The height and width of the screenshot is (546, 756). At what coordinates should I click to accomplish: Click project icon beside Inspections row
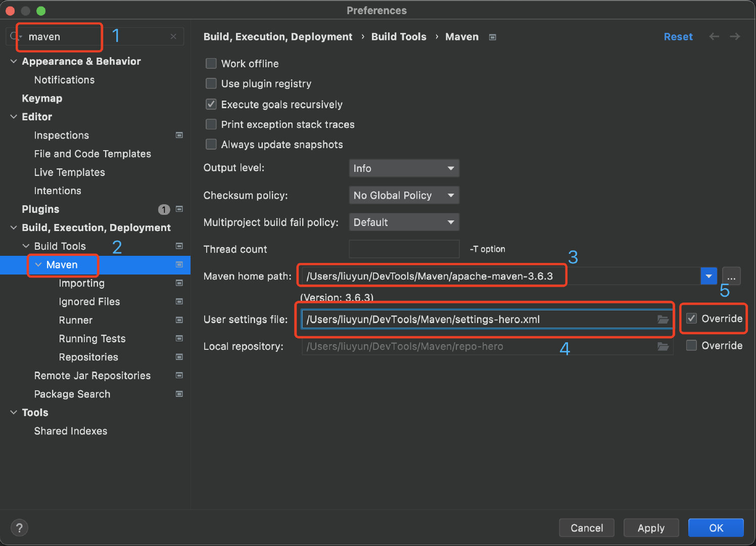click(x=179, y=135)
